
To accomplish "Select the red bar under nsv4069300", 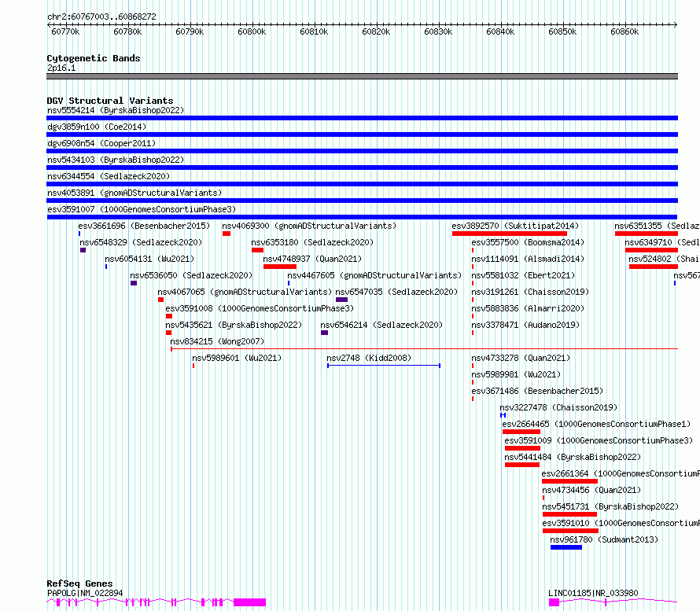I will (x=227, y=234).
